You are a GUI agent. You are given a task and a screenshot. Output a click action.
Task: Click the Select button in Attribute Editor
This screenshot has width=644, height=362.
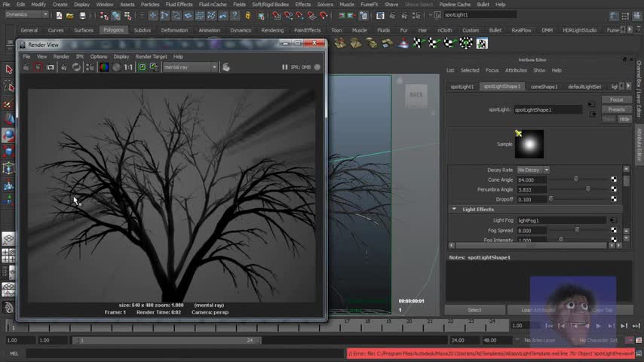tap(474, 310)
